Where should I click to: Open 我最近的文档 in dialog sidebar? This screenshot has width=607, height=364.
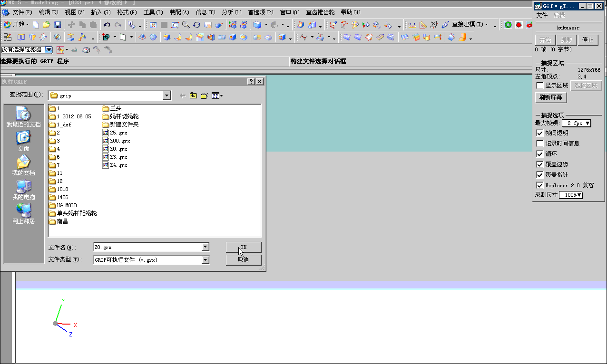tap(23, 117)
